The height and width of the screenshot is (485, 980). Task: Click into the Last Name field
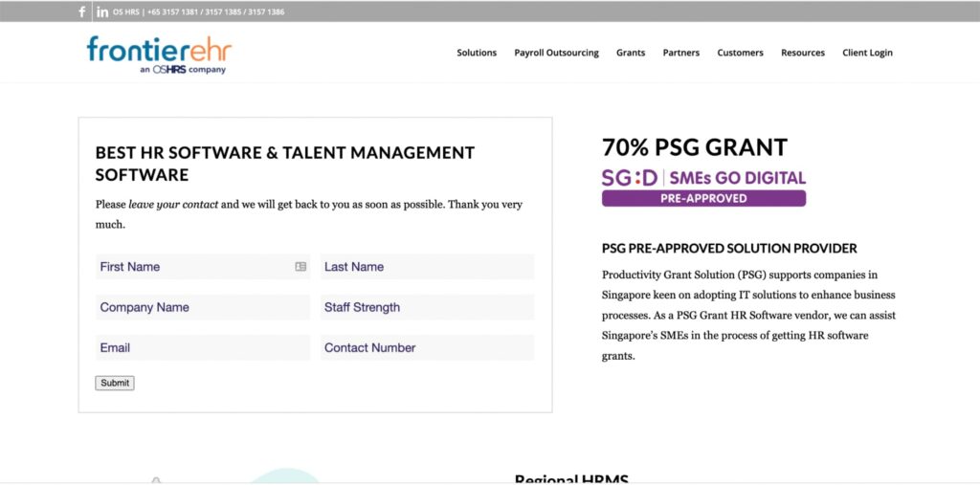click(x=427, y=267)
